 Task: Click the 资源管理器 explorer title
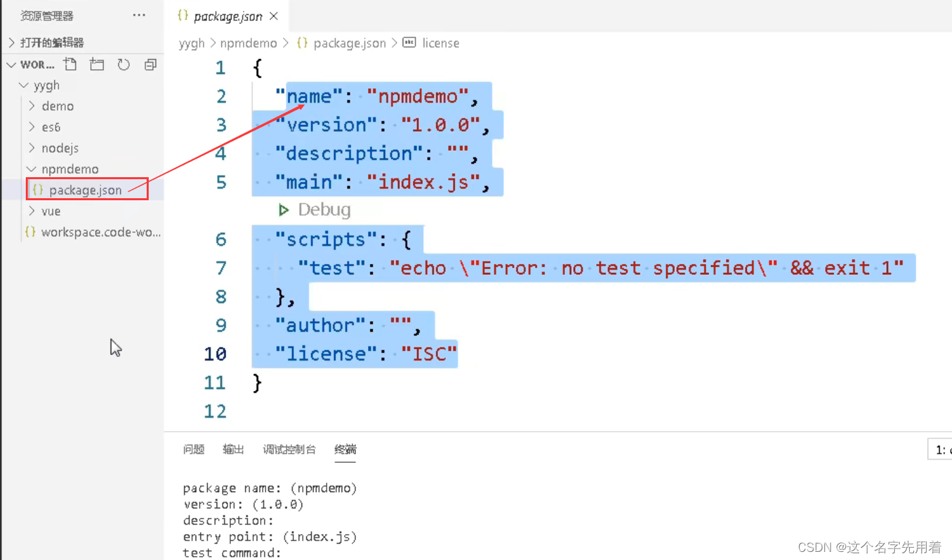click(x=47, y=16)
